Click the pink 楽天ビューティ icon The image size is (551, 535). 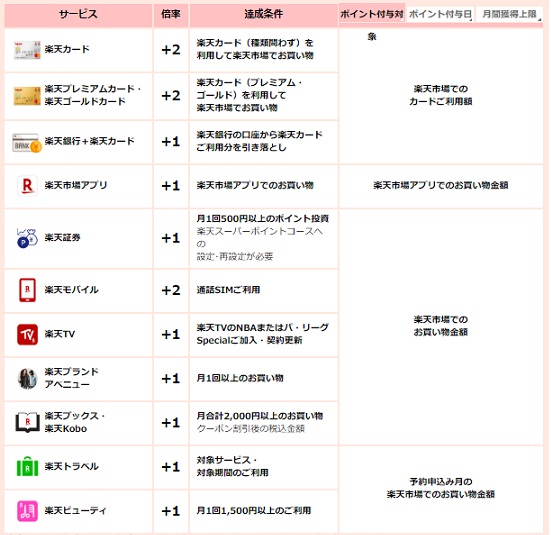pyautogui.click(x=27, y=511)
